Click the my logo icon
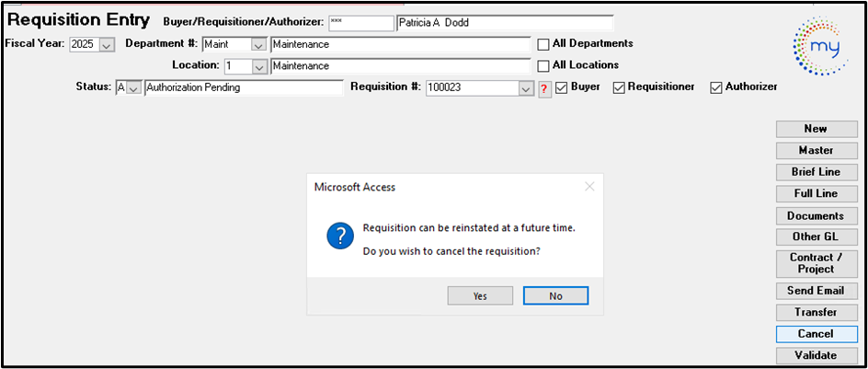Screen dimensions: 868x369 [820, 48]
